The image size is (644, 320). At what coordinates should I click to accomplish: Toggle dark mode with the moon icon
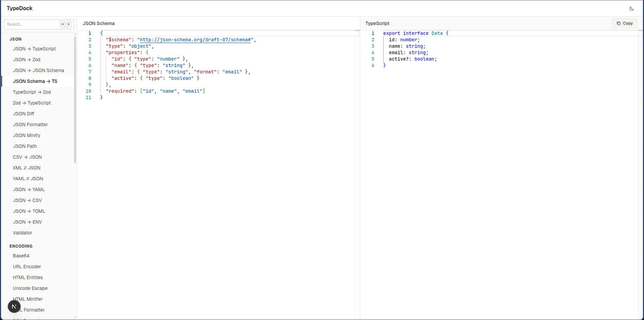(632, 8)
